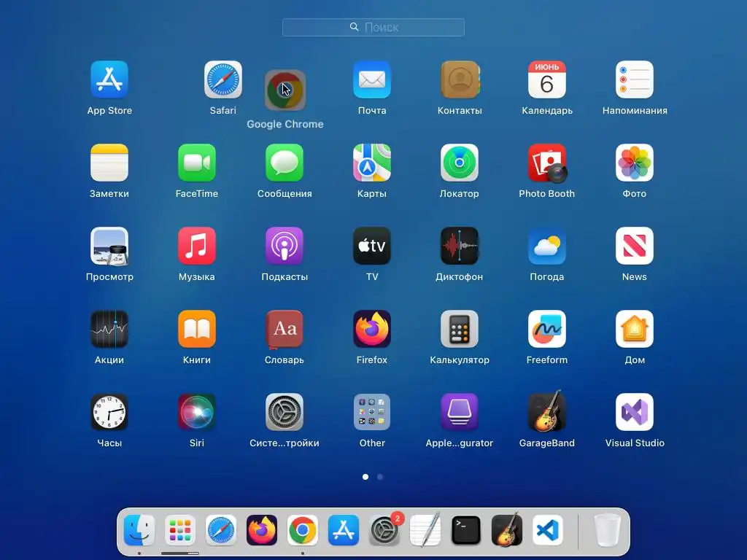Click Launchpad icon in the Dock
Image resolution: width=747 pixels, height=560 pixels.
click(180, 530)
